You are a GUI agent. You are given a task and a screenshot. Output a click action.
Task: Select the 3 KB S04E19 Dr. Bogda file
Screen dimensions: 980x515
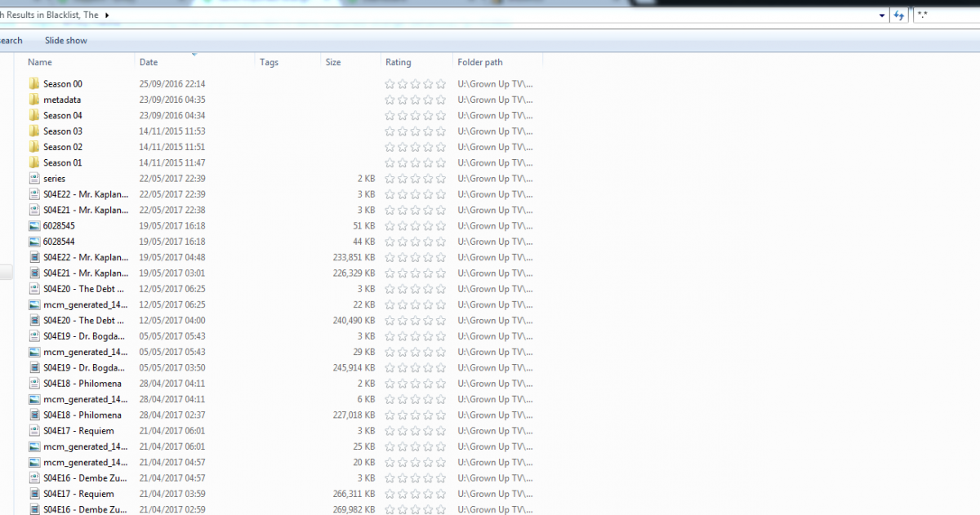pos(86,336)
